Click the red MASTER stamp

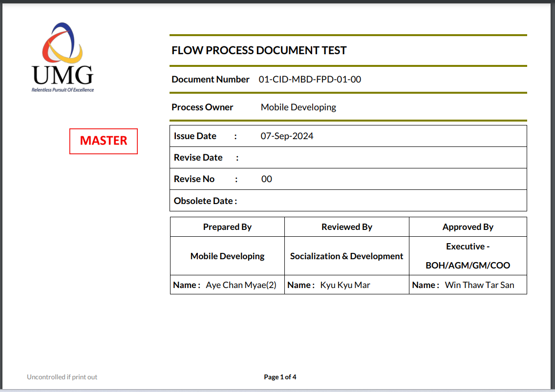[x=104, y=141]
